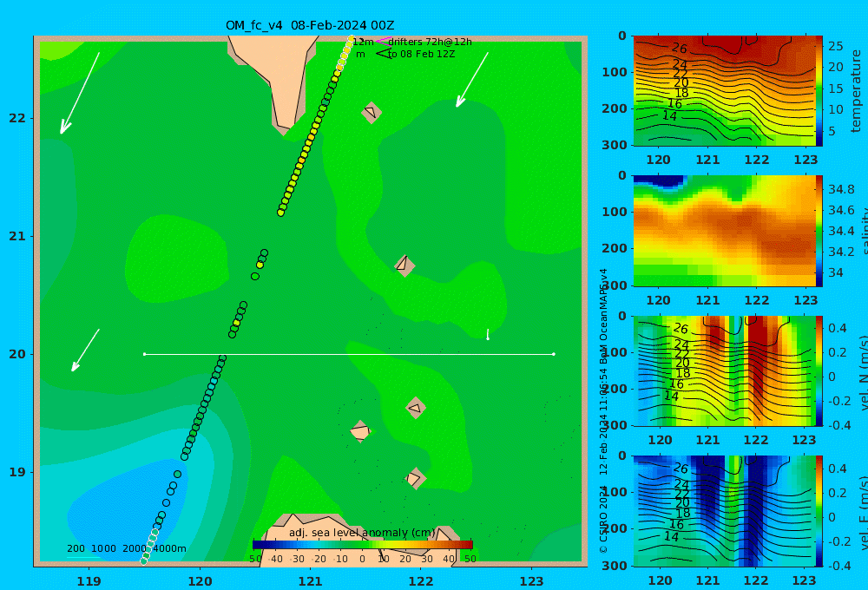Select the diamond island near 19.4N 121.5E
Viewport: 868px width, 590px height.
click(x=361, y=430)
